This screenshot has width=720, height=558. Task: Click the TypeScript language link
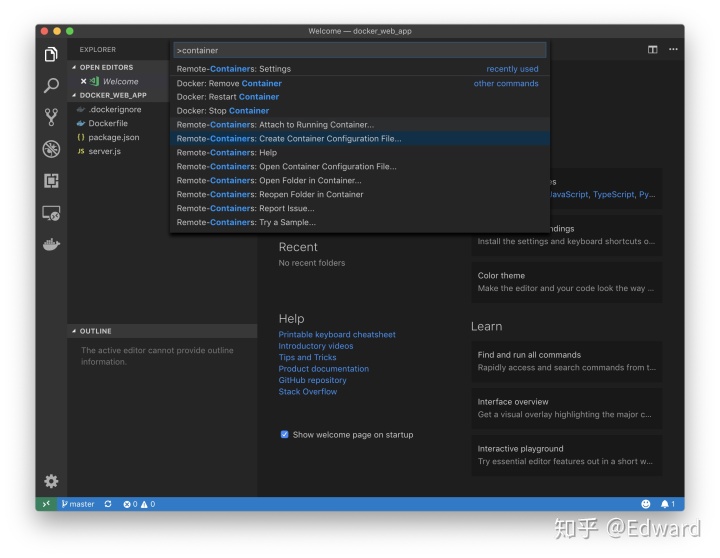(613, 194)
